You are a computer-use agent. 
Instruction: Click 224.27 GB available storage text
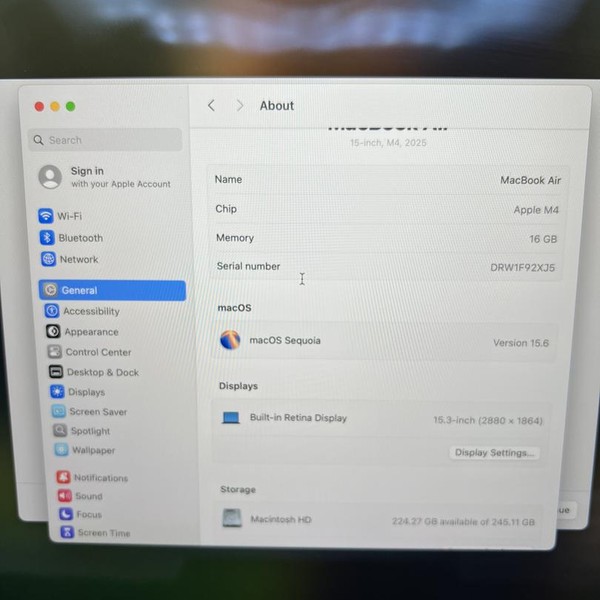tap(463, 521)
